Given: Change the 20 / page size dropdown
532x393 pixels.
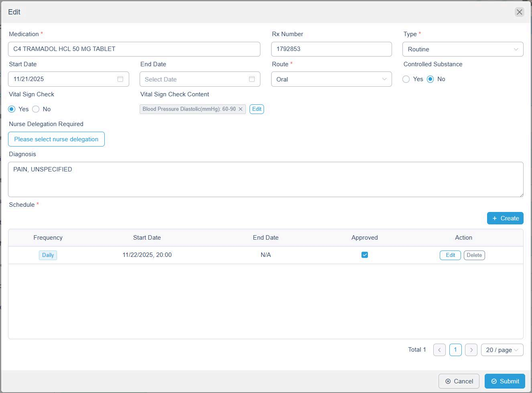Looking at the screenshot, I should coord(502,350).
